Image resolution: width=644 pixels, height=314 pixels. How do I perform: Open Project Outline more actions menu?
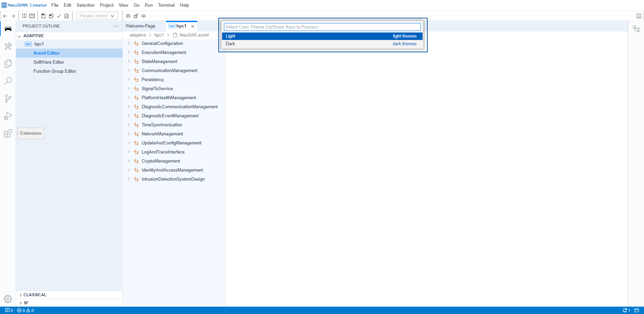point(116,26)
